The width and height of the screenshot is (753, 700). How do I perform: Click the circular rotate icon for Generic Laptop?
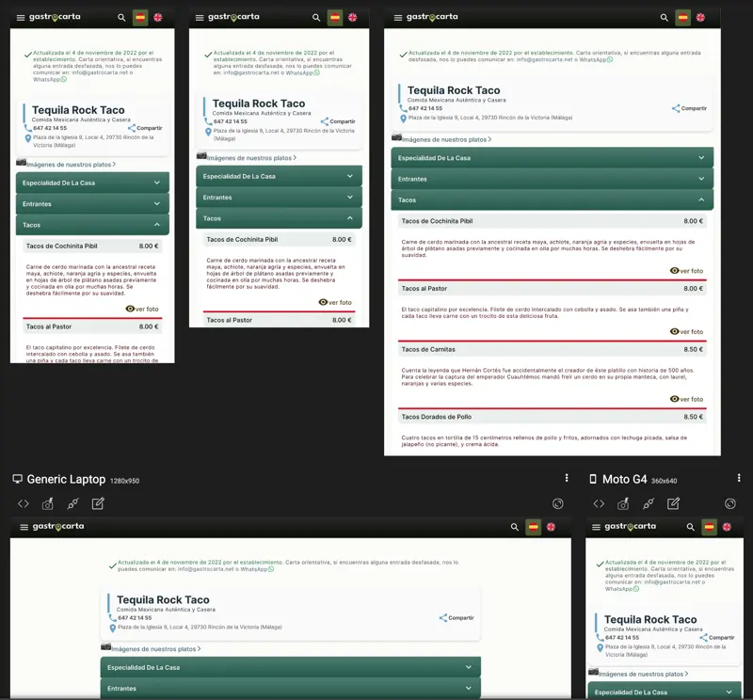557,503
